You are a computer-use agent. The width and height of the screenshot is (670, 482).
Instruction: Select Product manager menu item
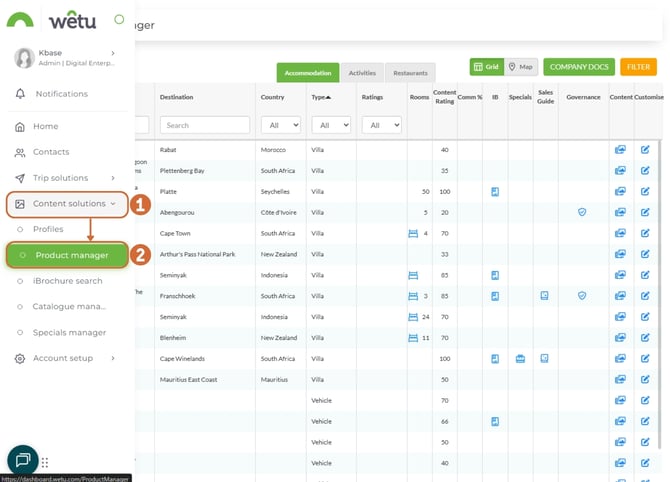(x=67, y=255)
